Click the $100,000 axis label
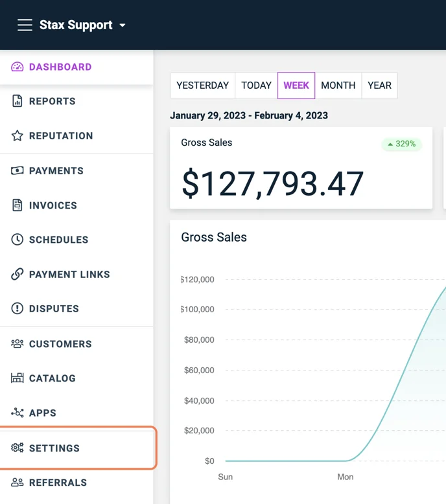Image resolution: width=446 pixels, height=504 pixels. click(198, 309)
